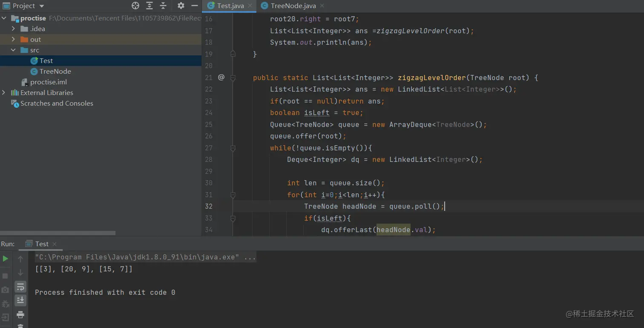This screenshot has height=328, width=644.
Task: Click the Project tool window icon
Action: point(6,6)
